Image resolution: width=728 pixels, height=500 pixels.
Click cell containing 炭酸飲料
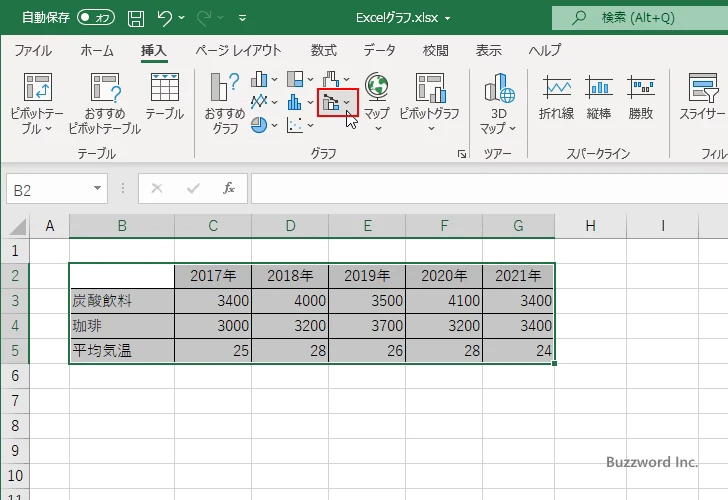coord(122,301)
